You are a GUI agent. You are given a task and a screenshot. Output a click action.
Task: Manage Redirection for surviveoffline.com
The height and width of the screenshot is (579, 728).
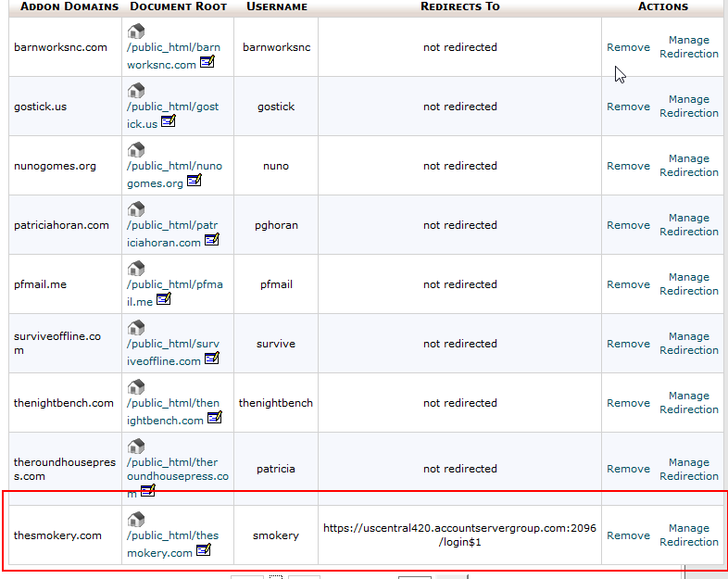tap(689, 344)
